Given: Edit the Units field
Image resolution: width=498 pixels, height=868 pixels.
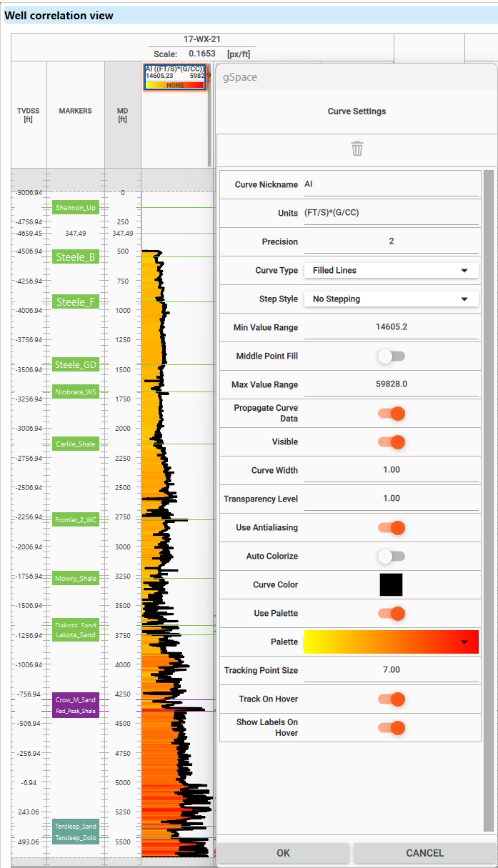Looking at the screenshot, I should pyautogui.click(x=392, y=213).
